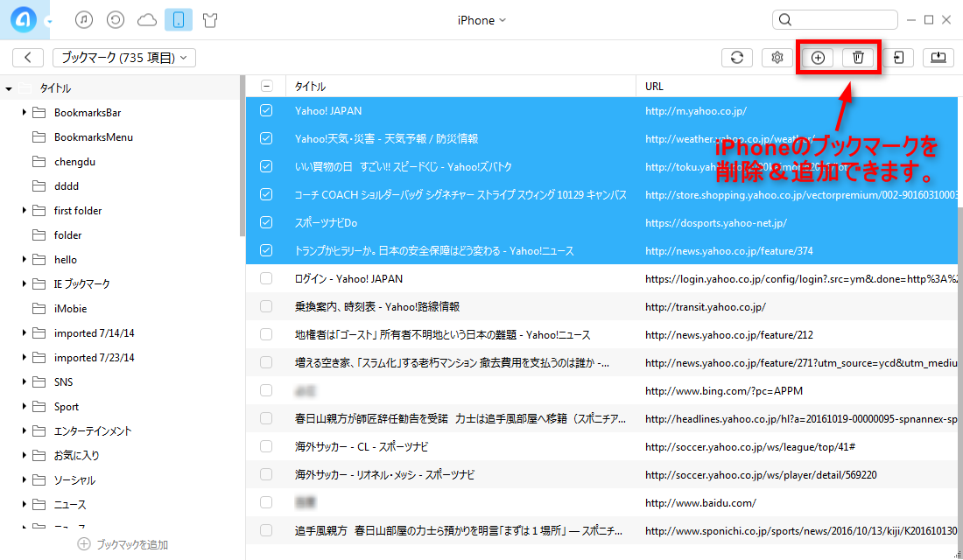Expand the hello folder
Screen dimensions: 963x560
[x=24, y=259]
